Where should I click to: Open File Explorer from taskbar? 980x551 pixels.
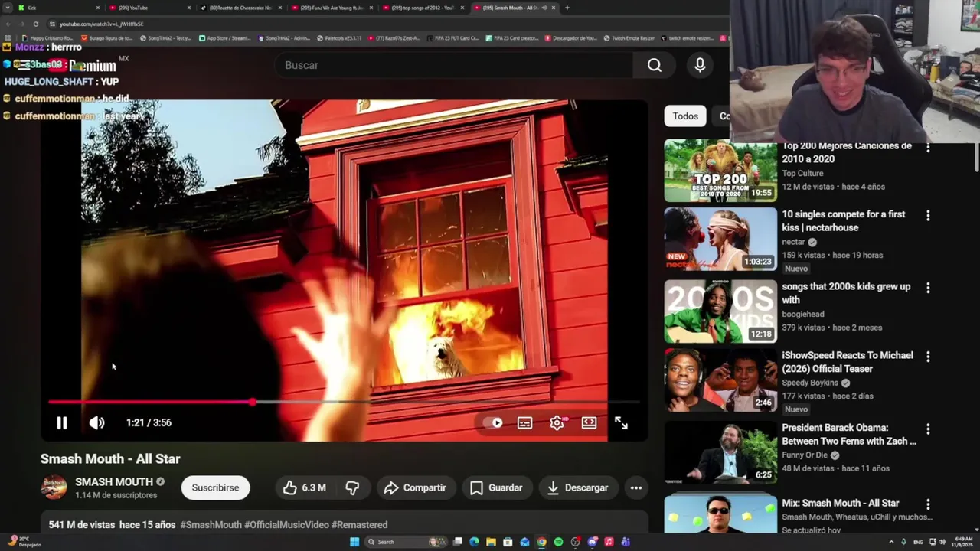[x=491, y=542]
